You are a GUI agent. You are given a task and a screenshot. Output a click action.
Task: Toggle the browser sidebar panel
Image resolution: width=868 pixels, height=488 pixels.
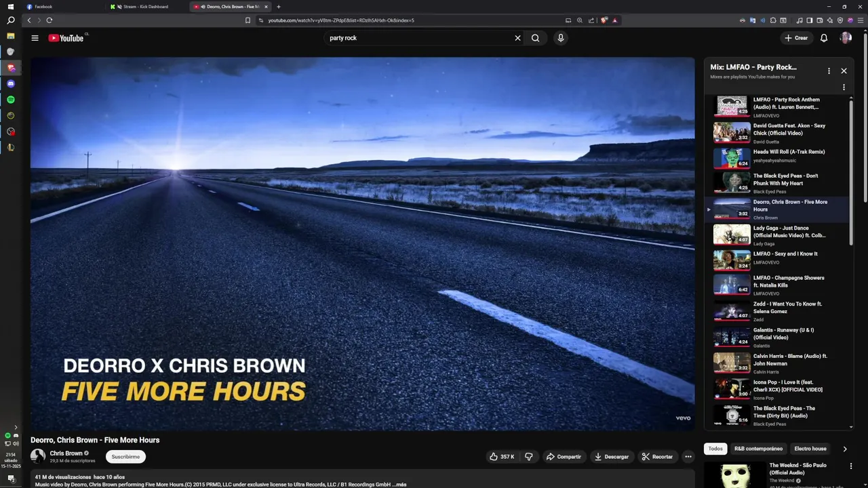(810, 20)
